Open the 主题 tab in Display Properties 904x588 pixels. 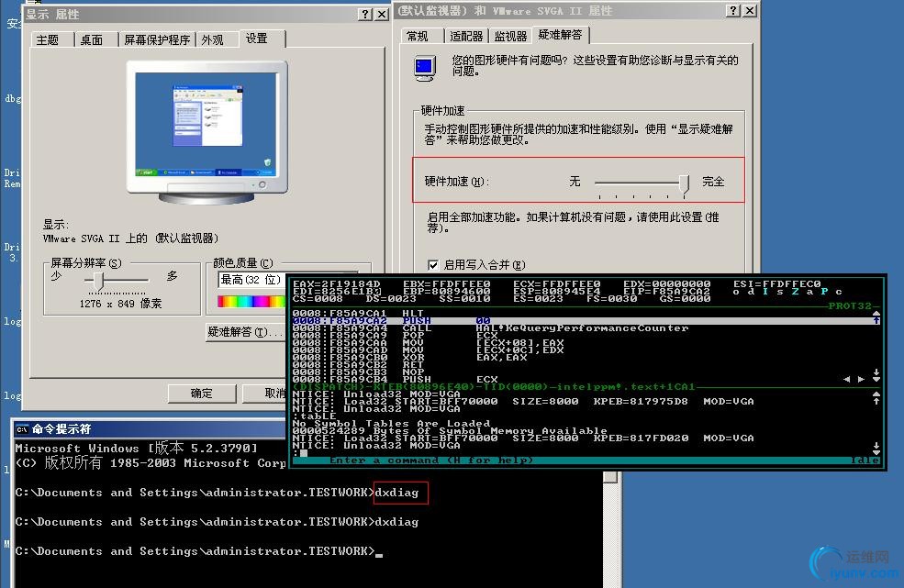pyautogui.click(x=49, y=39)
